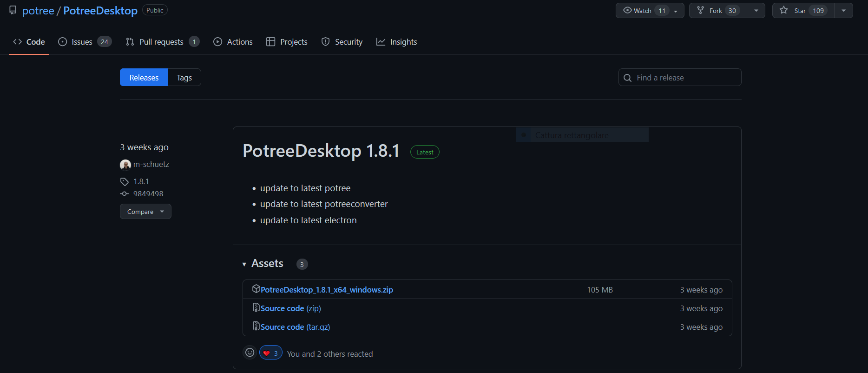This screenshot has height=373, width=868.
Task: Collapse the Assets section
Action: [263, 264]
